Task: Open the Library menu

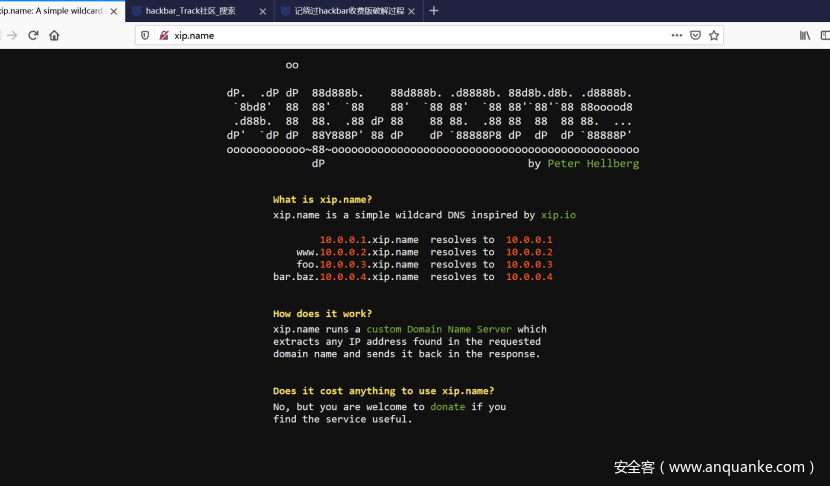Action: 805,35
